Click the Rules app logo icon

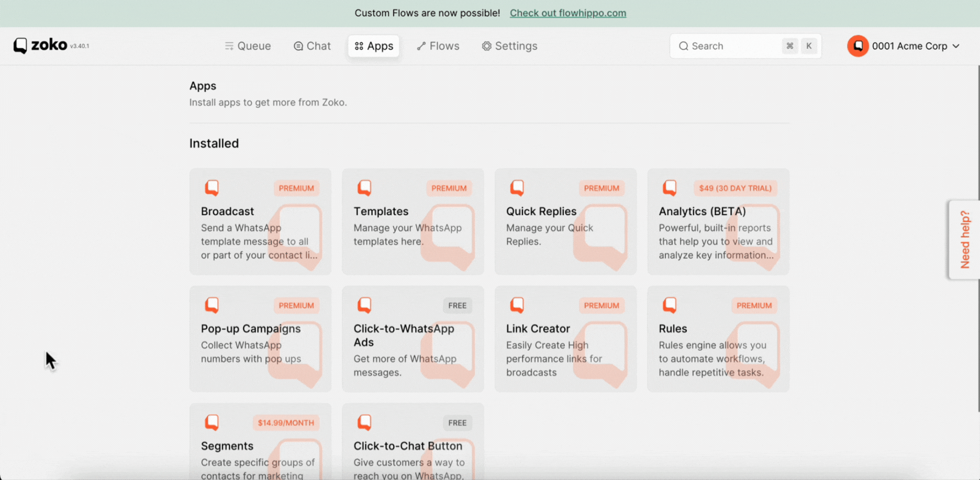click(x=670, y=305)
